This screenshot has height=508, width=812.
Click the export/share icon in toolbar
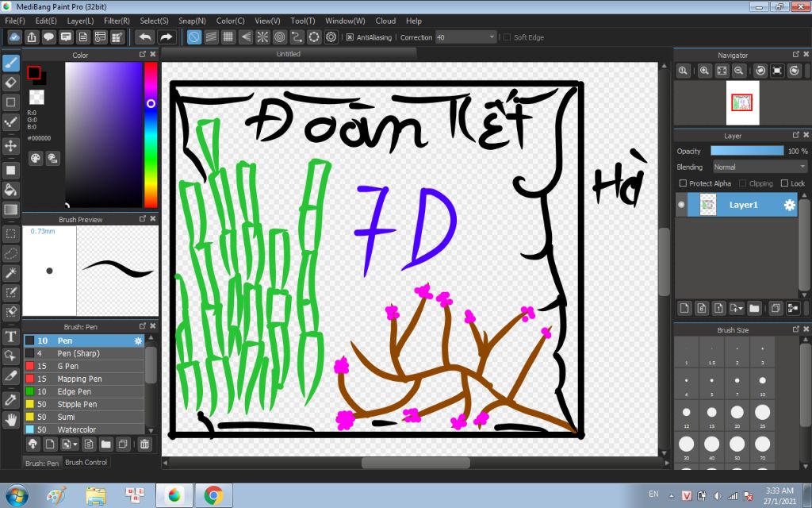click(32, 37)
